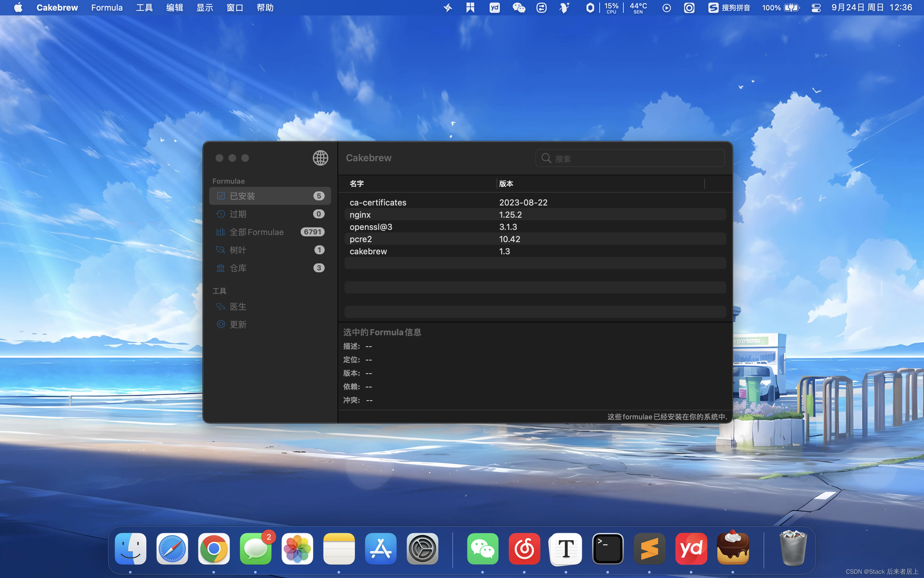Select the openssl@3 formula row
924x578 pixels.
tap(535, 227)
